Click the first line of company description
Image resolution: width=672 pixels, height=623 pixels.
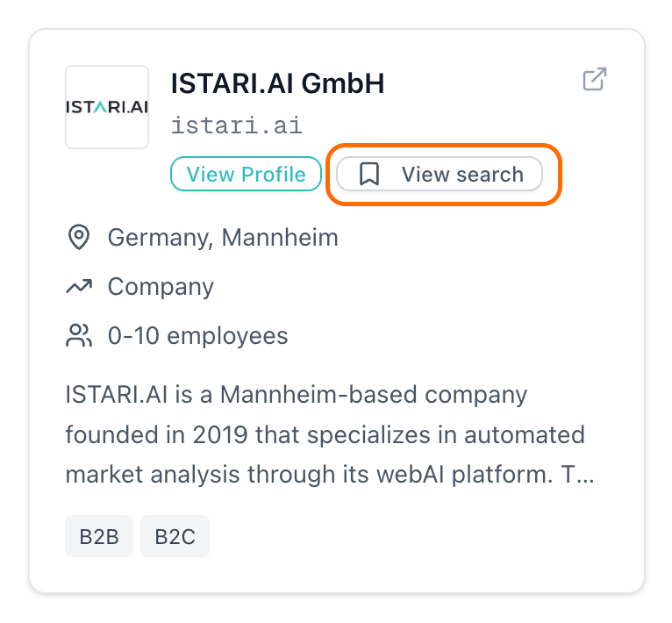click(296, 395)
